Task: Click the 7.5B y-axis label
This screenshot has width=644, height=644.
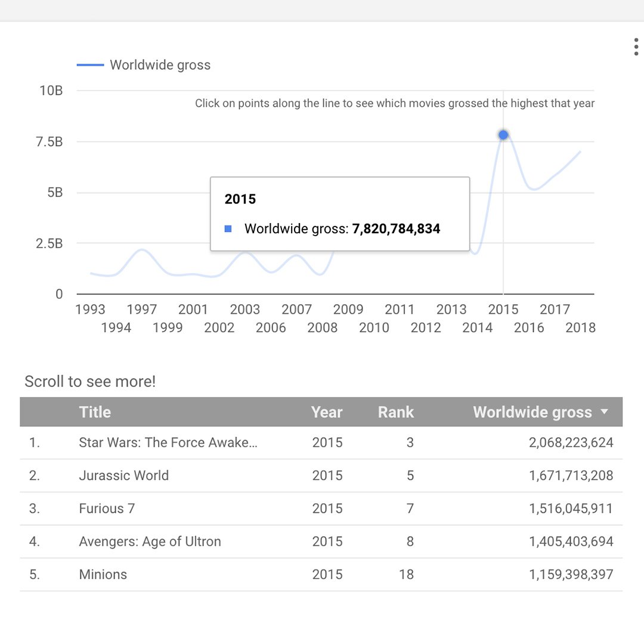Action: [49, 142]
